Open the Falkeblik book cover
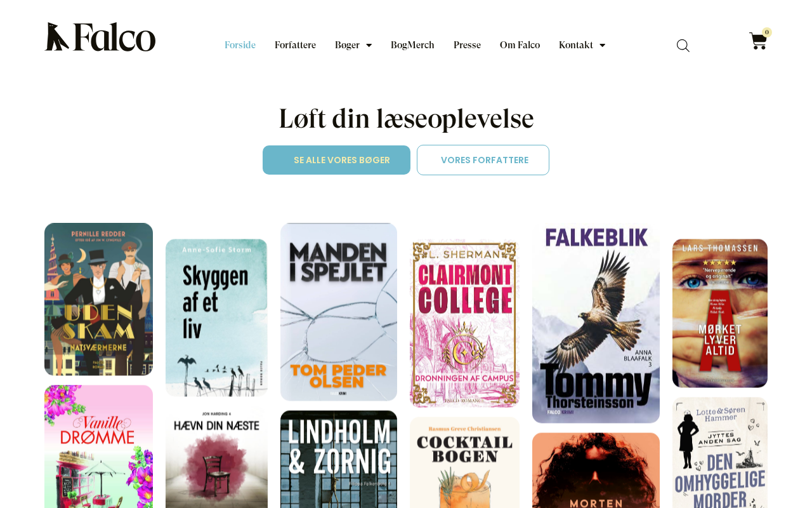 596,323
